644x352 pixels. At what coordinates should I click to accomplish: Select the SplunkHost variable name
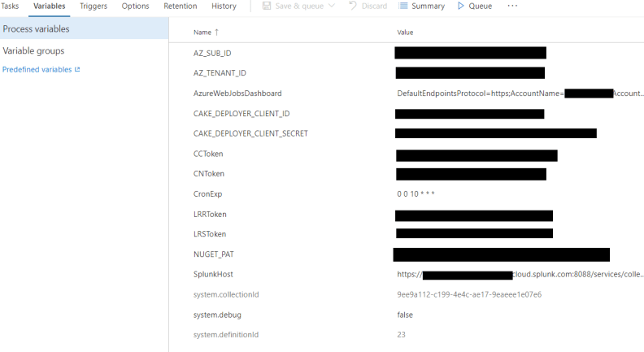tap(213, 275)
